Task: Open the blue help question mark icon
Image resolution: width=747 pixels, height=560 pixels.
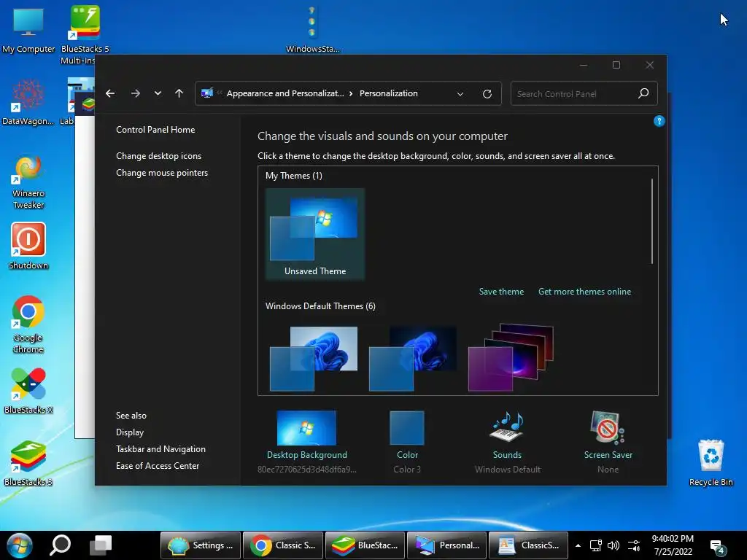Action: (x=659, y=121)
